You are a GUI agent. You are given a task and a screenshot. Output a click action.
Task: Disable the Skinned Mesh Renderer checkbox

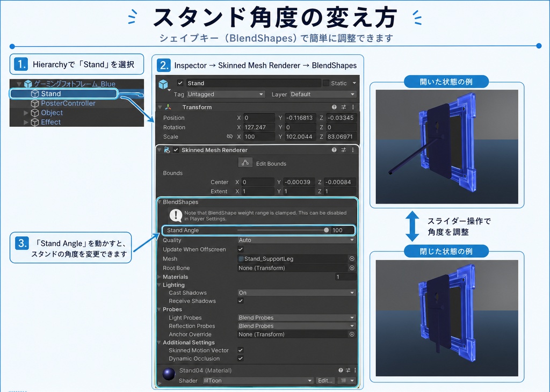coord(176,150)
